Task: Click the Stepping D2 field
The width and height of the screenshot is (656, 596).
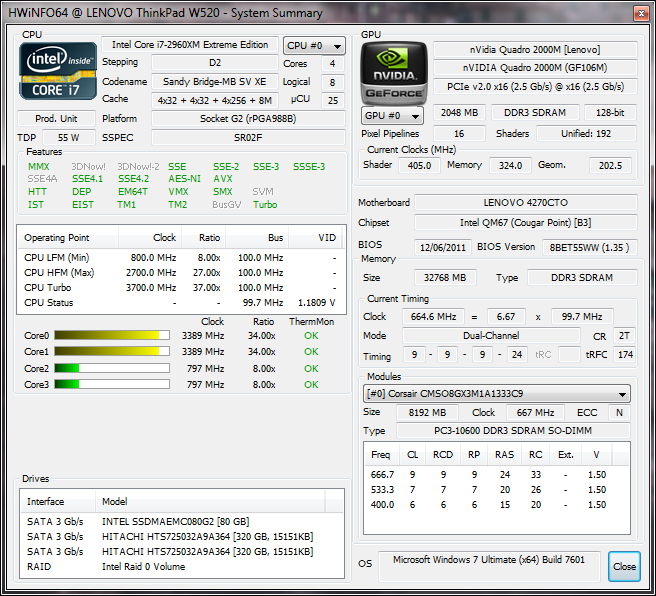Action: pyautogui.click(x=215, y=63)
